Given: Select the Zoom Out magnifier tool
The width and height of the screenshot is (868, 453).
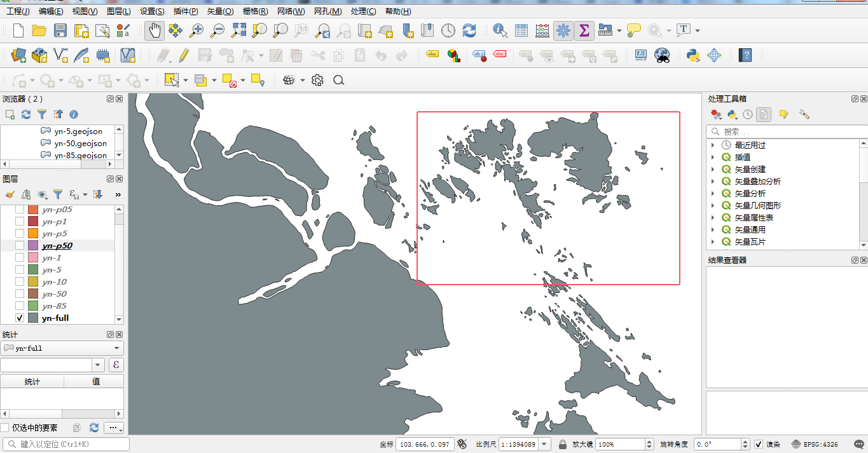Looking at the screenshot, I should click(x=217, y=30).
